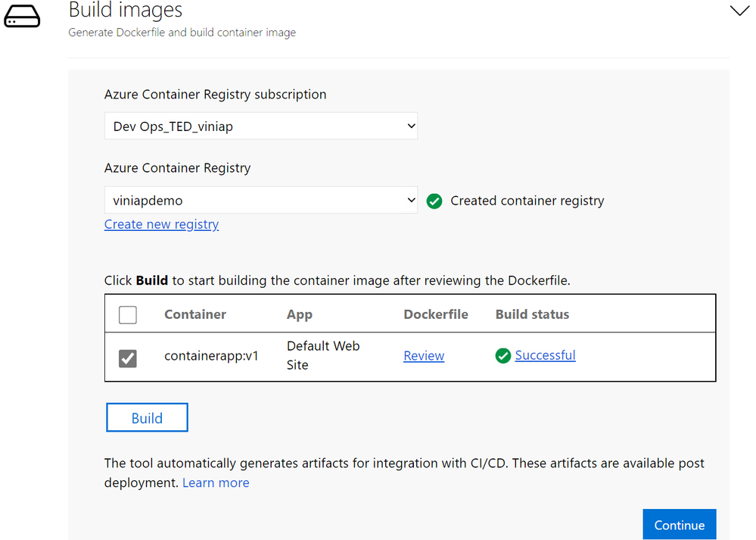Click the Continue button
Screen dimensions: 756x540
point(679,525)
